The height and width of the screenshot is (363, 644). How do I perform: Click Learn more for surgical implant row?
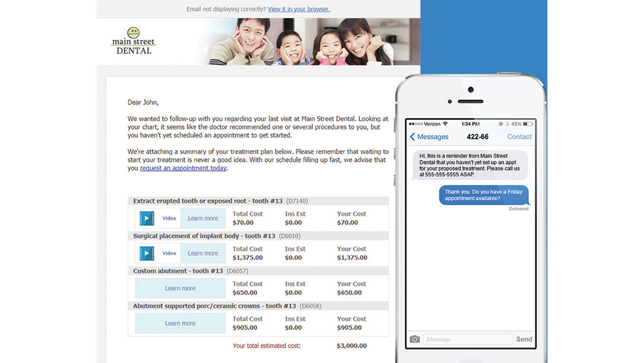[203, 253]
